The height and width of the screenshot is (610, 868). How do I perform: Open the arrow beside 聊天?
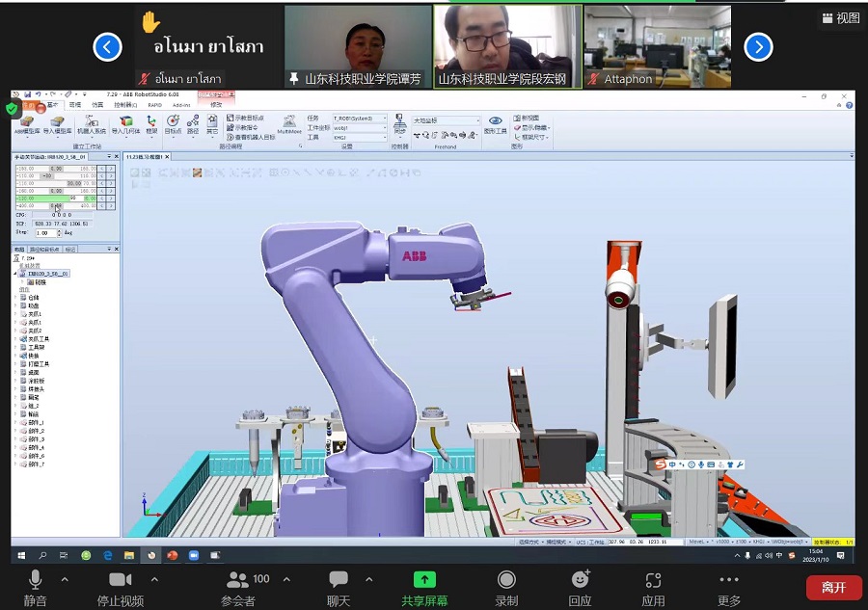pos(368,579)
